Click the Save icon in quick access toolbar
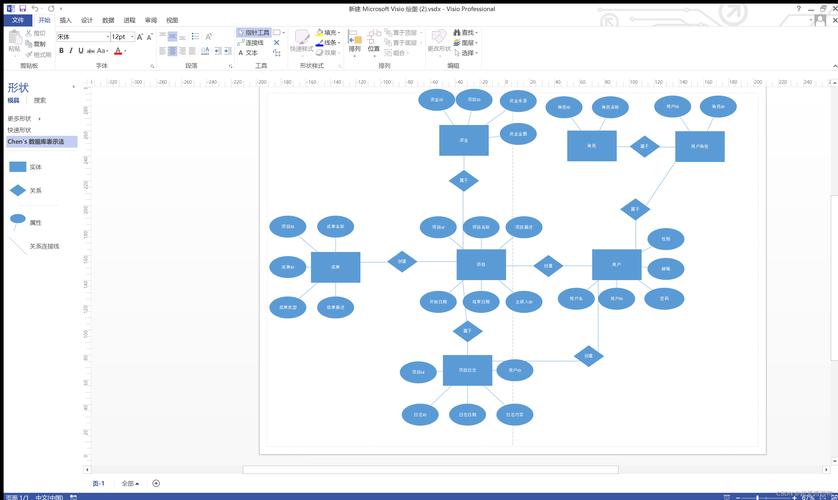This screenshot has width=838, height=500. [x=22, y=8]
